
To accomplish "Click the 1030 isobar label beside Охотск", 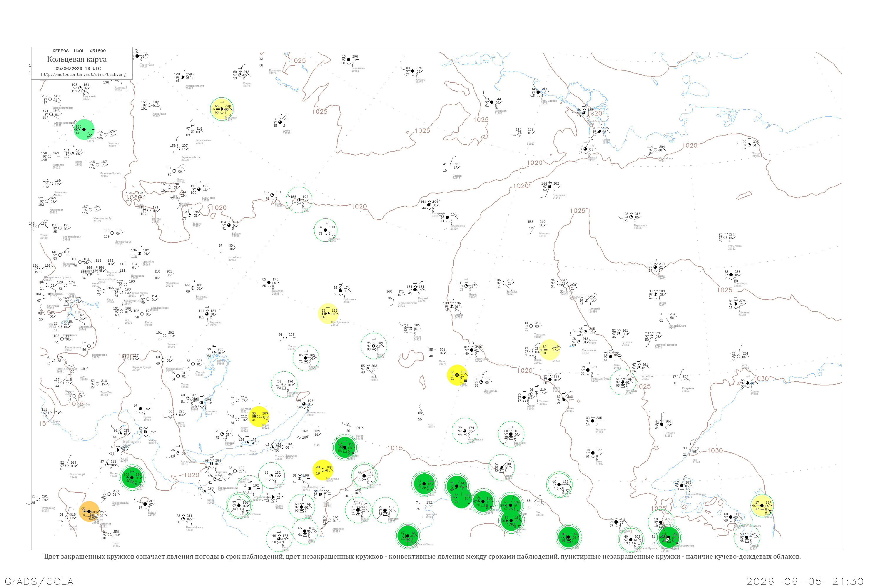I will click(x=761, y=379).
